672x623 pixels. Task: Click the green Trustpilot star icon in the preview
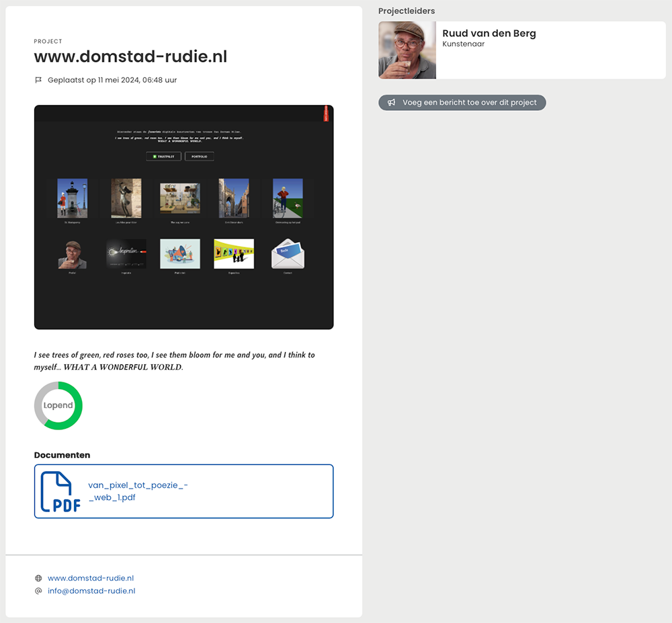tap(156, 156)
